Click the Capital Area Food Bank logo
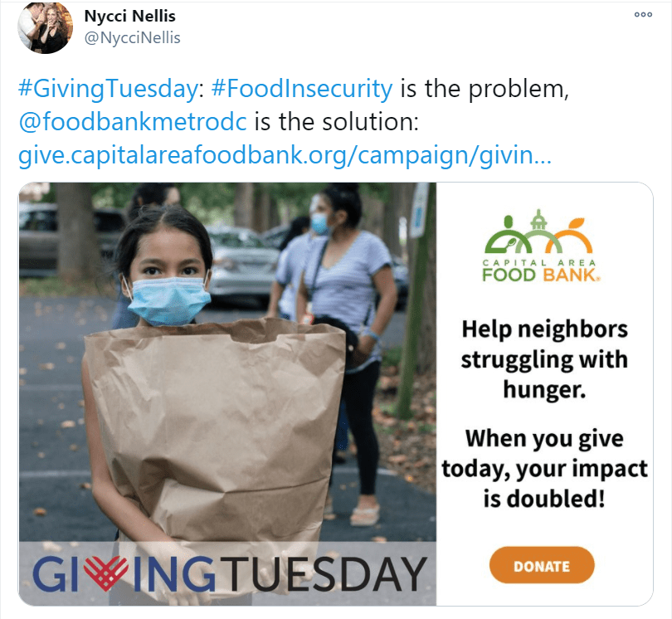Image resolution: width=672 pixels, height=619 pixels. pyautogui.click(x=540, y=246)
